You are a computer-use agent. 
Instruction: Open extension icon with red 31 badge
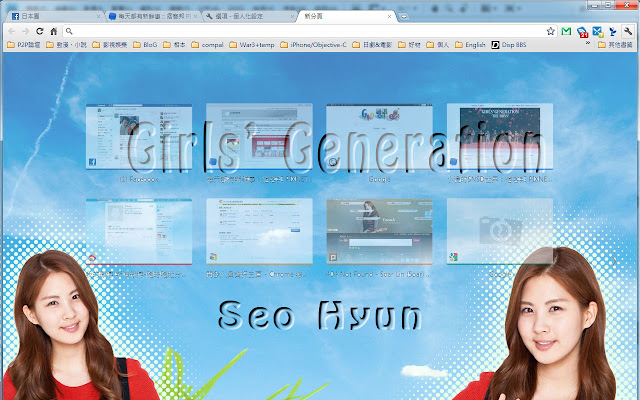(582, 32)
